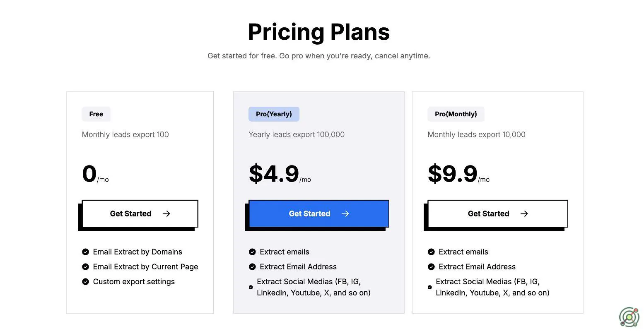Click the Pricing Plans heading
This screenshot has height=331, width=644.
pos(318,32)
